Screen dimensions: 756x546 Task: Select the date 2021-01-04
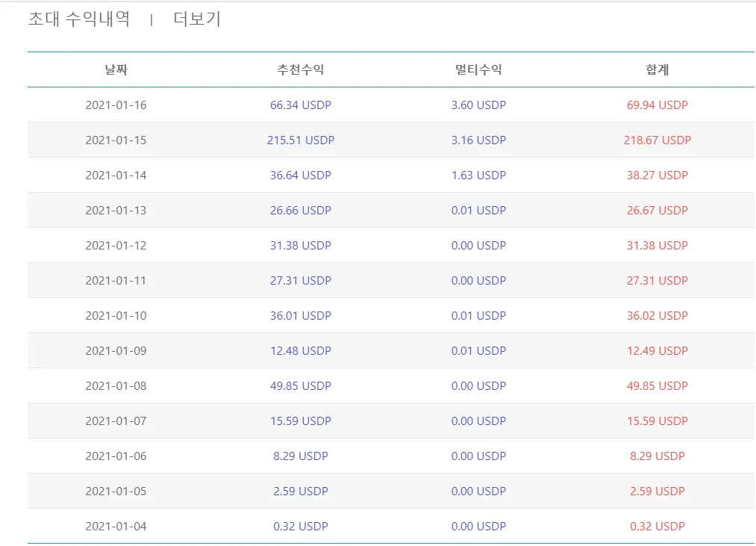(116, 527)
